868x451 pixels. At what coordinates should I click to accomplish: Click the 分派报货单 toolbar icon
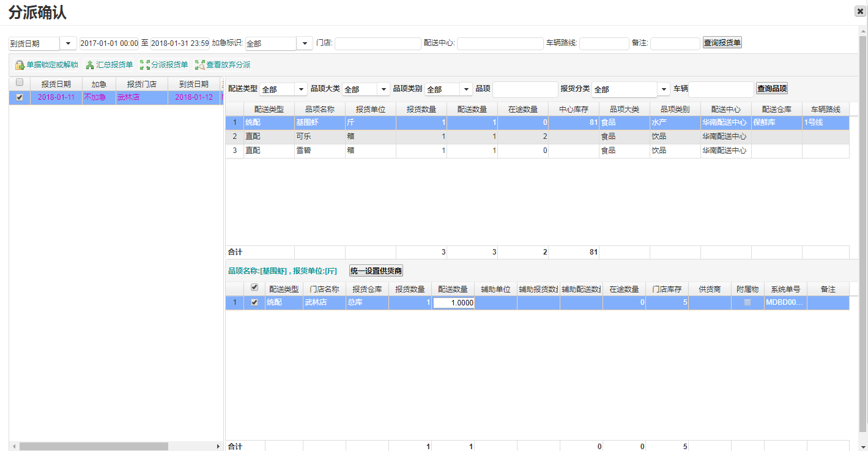145,65
